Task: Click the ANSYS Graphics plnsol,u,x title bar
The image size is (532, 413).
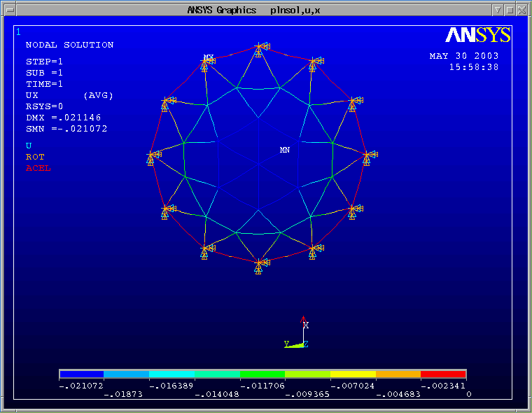Action: tap(254, 10)
